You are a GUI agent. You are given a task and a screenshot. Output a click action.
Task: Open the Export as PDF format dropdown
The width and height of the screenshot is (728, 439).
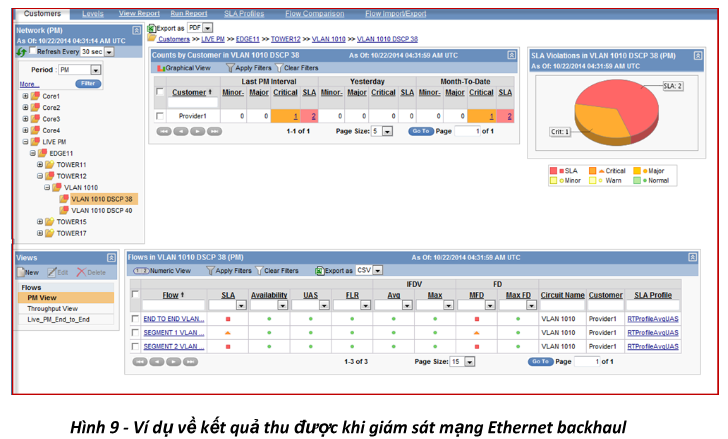point(208,28)
